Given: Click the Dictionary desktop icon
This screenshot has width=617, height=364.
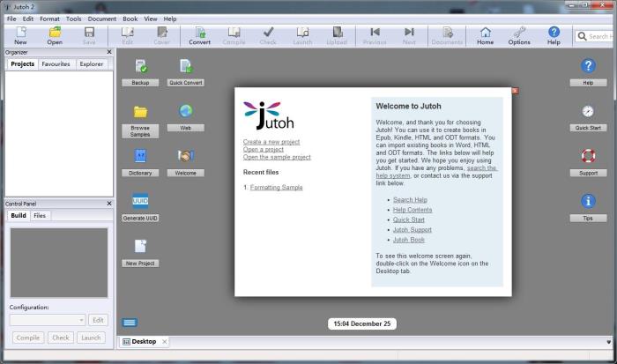Looking at the screenshot, I should [x=140, y=156].
